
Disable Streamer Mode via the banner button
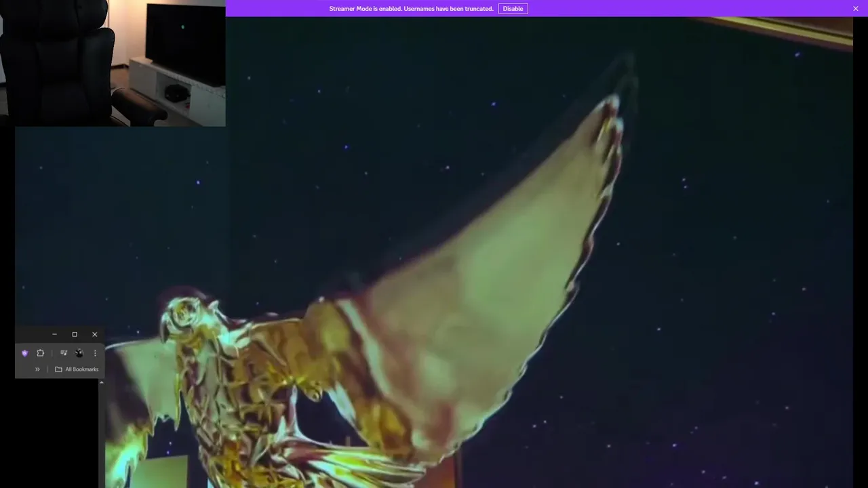[513, 9]
